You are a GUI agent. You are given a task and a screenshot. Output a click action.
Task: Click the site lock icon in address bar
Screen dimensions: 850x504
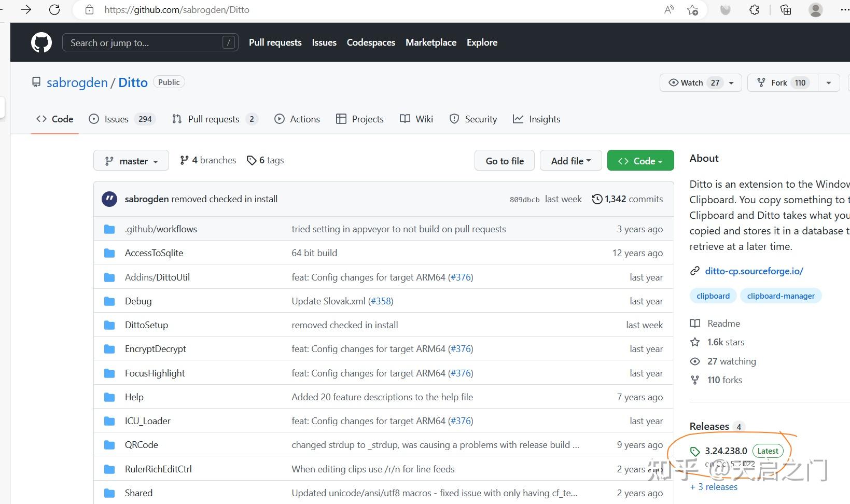(89, 10)
